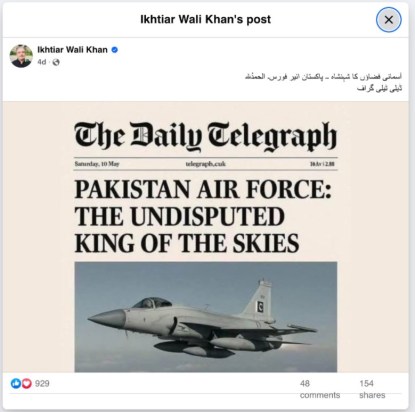
Task: View the 48 comments
Action: point(320,389)
